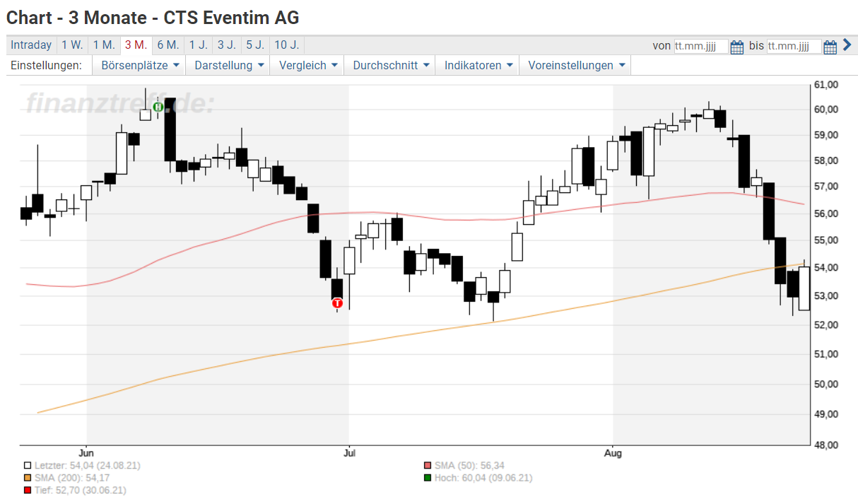Select the 1 W. time range tab
Viewport: 858px width, 504px height.
(72, 45)
